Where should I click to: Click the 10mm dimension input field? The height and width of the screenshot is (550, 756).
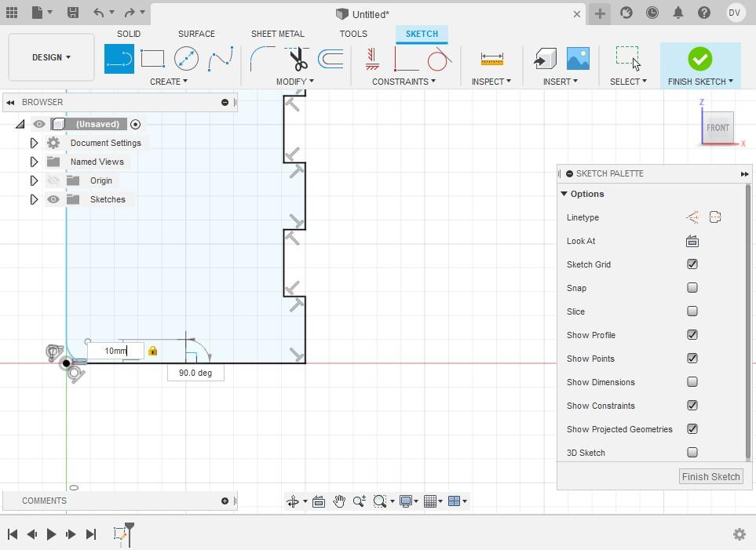(x=115, y=351)
